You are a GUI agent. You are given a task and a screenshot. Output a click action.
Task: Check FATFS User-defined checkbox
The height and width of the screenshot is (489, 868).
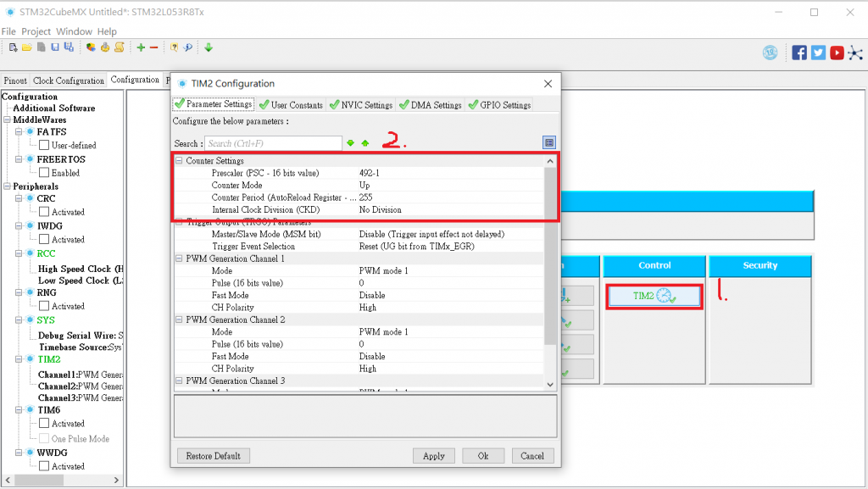click(44, 145)
